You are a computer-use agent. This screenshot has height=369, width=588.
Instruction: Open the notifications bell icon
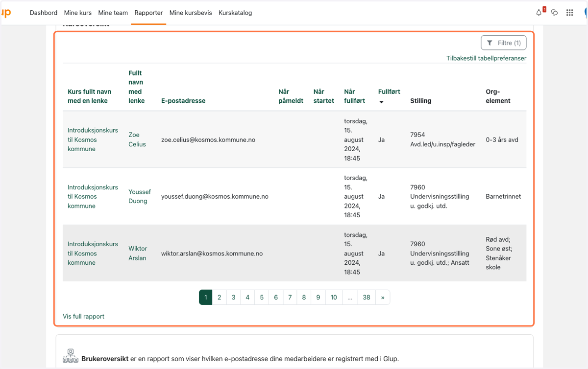[x=539, y=13]
